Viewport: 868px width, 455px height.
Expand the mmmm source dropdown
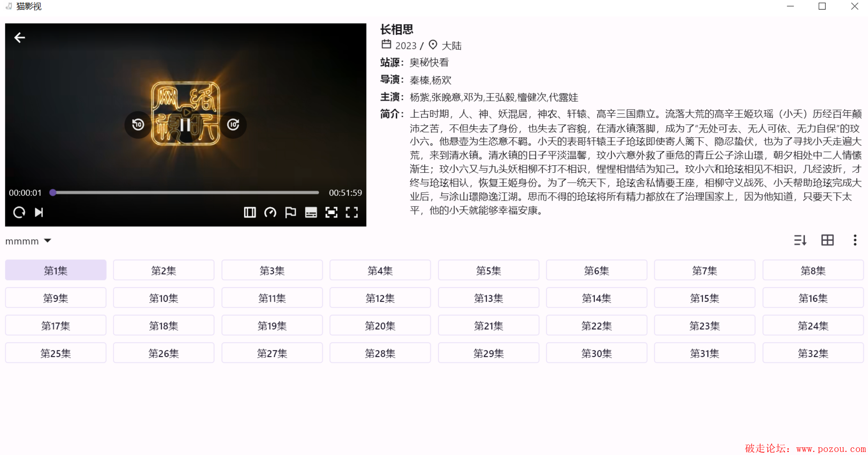(x=28, y=241)
